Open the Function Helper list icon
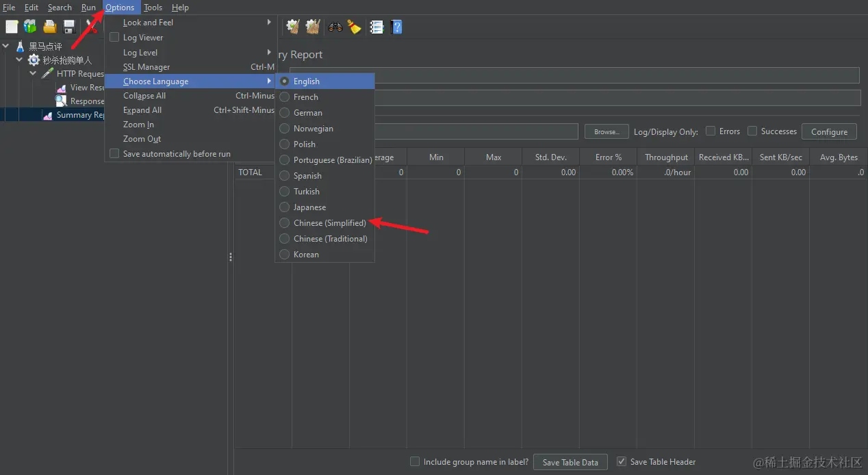This screenshot has height=475, width=868. tap(376, 27)
